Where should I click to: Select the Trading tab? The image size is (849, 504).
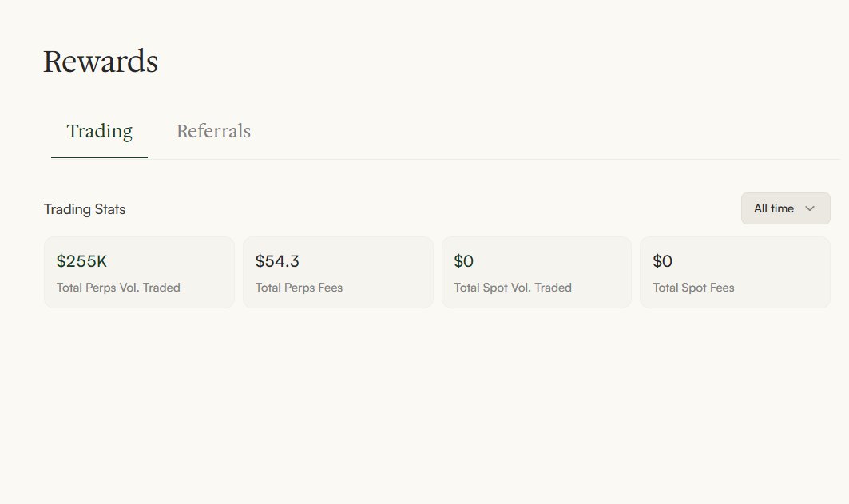(x=99, y=131)
